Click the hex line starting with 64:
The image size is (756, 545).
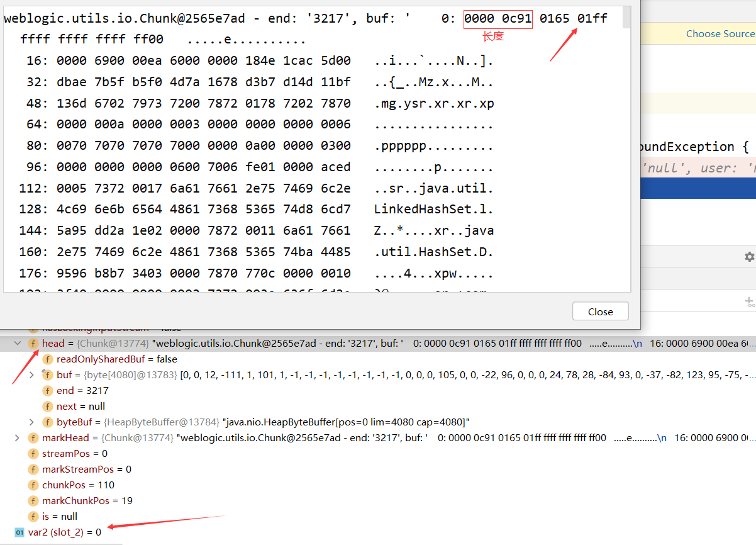pos(260,125)
